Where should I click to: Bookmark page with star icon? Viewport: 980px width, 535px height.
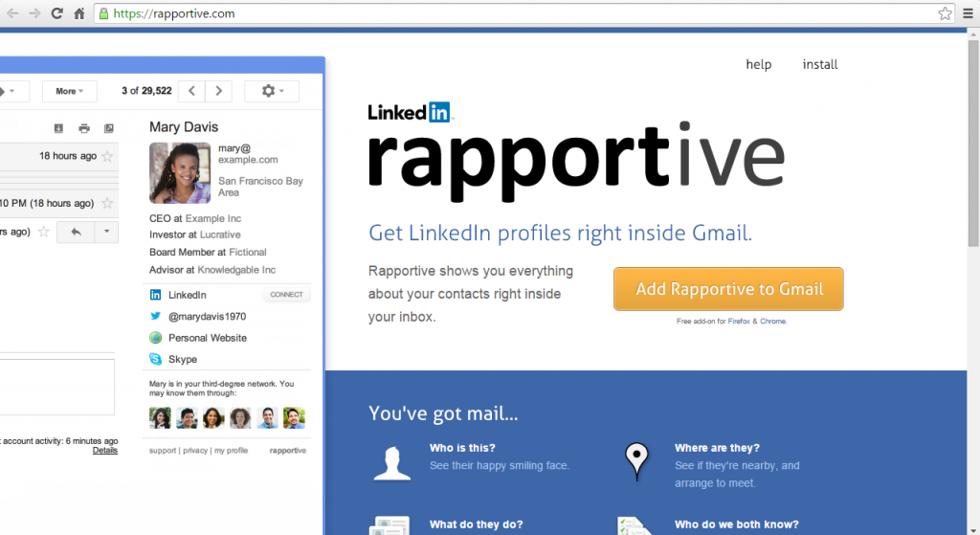pos(945,13)
